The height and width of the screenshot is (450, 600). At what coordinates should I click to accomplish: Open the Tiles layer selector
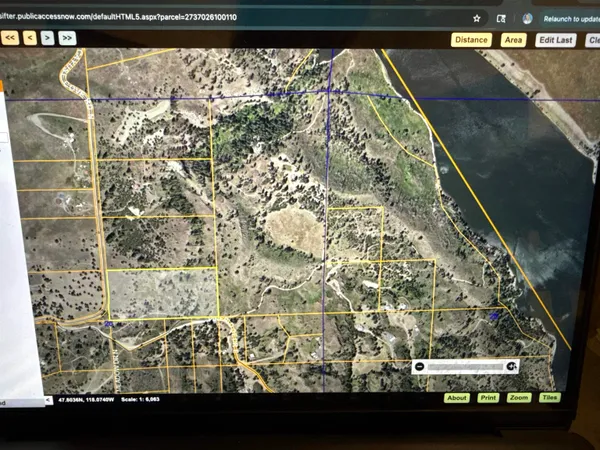point(549,397)
